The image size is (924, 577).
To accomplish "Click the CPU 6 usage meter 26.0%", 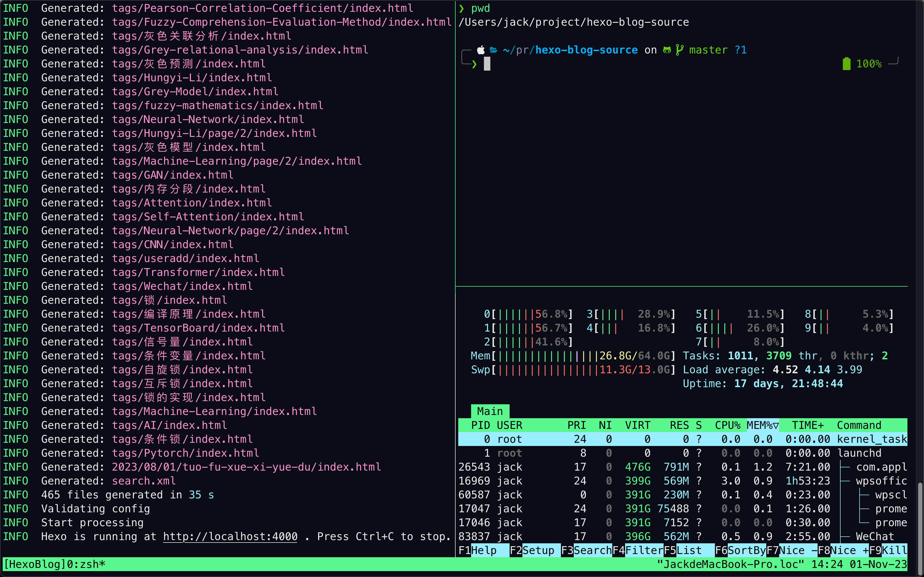I will tap(741, 328).
